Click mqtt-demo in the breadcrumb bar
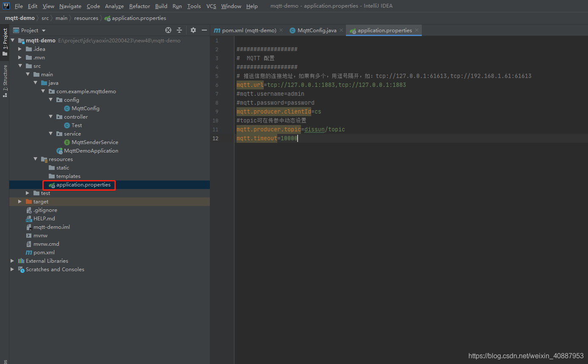Viewport: 588px width, 364px height. click(20, 18)
